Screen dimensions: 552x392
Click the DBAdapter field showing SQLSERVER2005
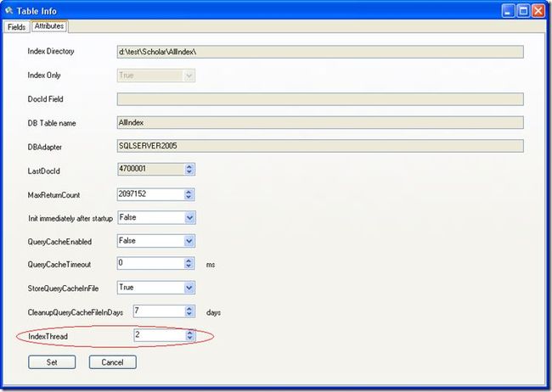pyautogui.click(x=320, y=146)
